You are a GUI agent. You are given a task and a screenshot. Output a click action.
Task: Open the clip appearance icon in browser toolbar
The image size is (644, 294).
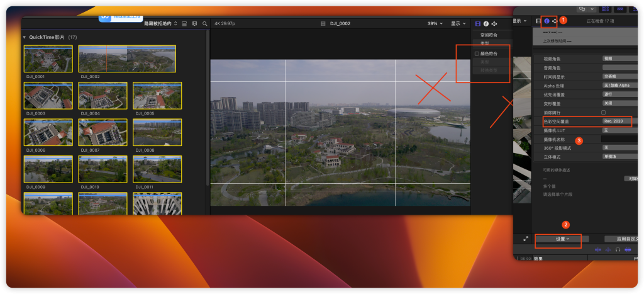(x=184, y=24)
